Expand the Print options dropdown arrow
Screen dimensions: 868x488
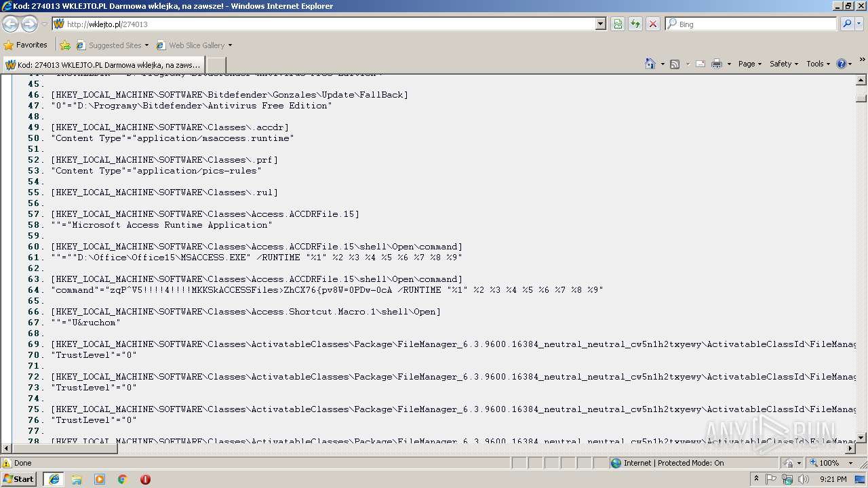pos(729,64)
